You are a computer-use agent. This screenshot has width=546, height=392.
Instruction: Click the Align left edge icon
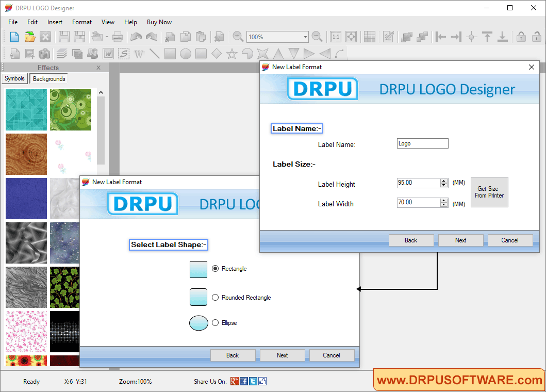440,37
